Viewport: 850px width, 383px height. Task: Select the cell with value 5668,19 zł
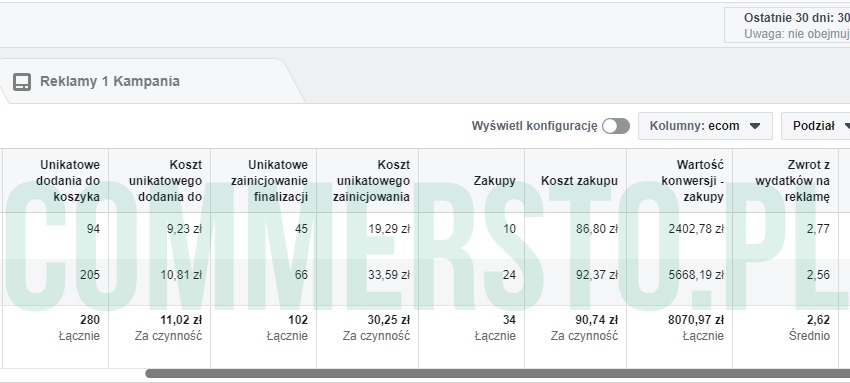click(x=679, y=282)
